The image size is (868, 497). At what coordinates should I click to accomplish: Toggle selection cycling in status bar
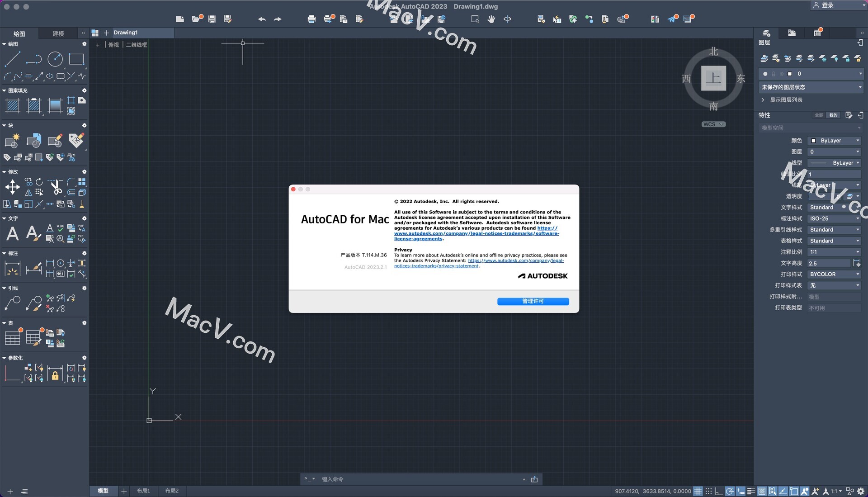click(773, 491)
